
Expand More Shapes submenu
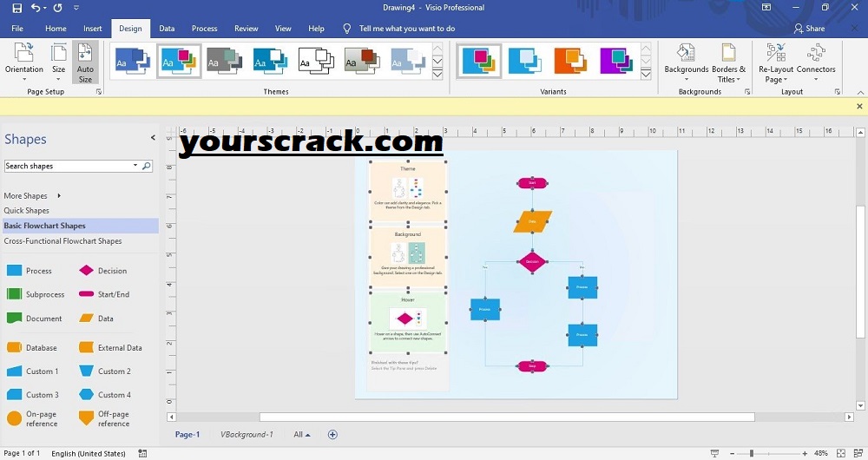[x=59, y=196]
